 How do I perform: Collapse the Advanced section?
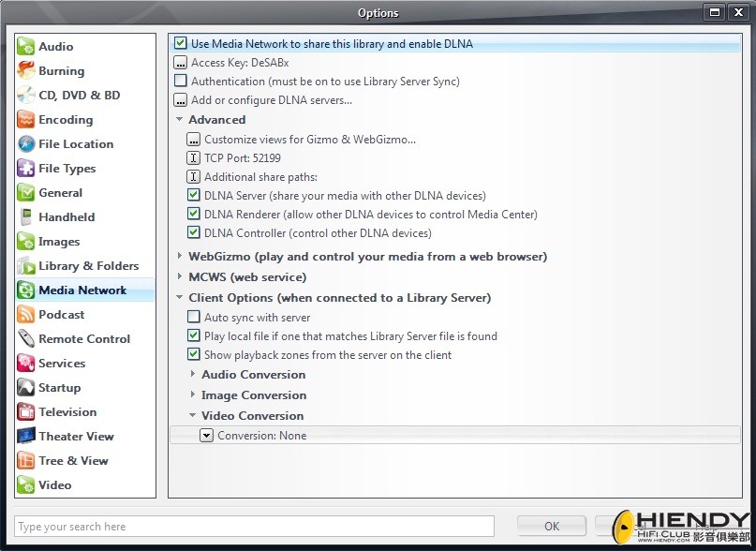[x=179, y=119]
